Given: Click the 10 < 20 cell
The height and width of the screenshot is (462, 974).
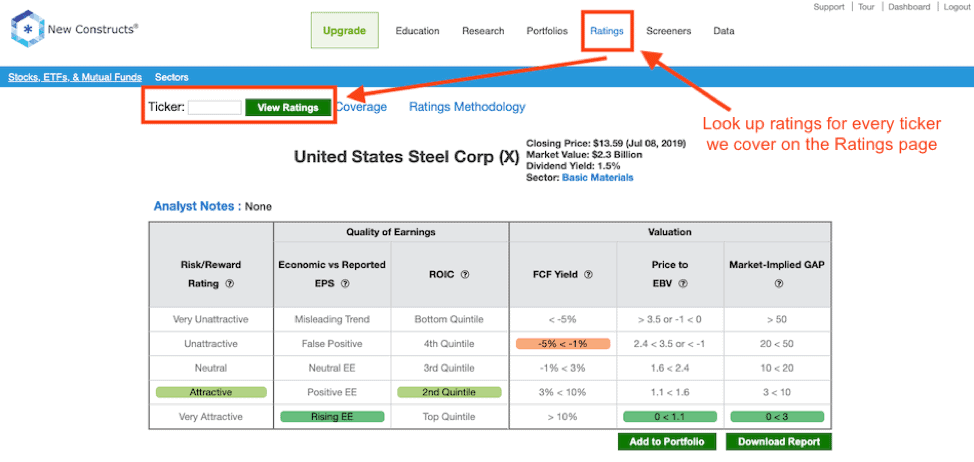Looking at the screenshot, I should [778, 368].
